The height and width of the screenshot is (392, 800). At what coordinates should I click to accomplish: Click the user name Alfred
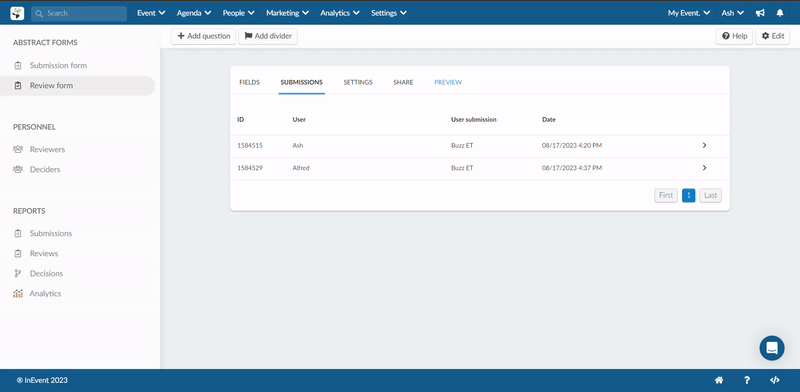tap(301, 168)
